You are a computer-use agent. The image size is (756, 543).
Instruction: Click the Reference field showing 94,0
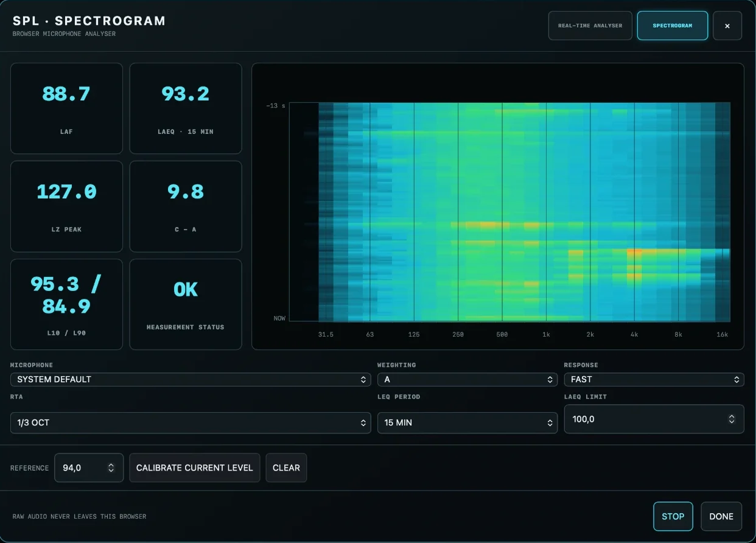(x=89, y=468)
